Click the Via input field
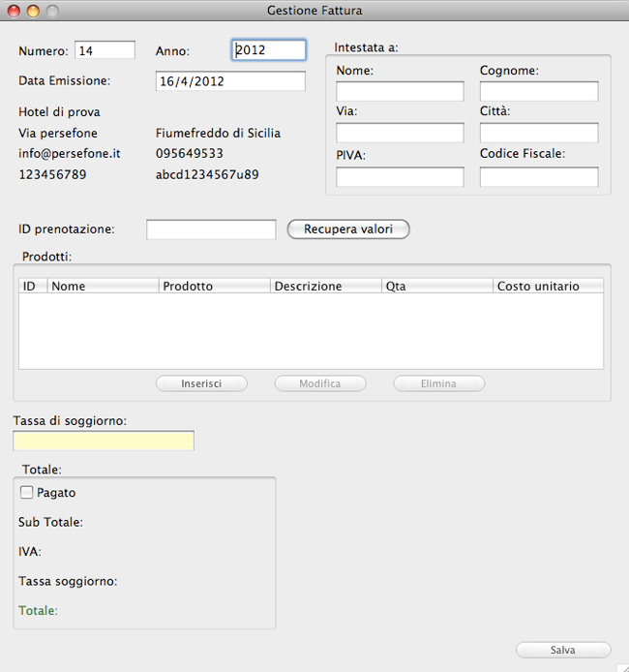This screenshot has height=672, width=629. [400, 133]
